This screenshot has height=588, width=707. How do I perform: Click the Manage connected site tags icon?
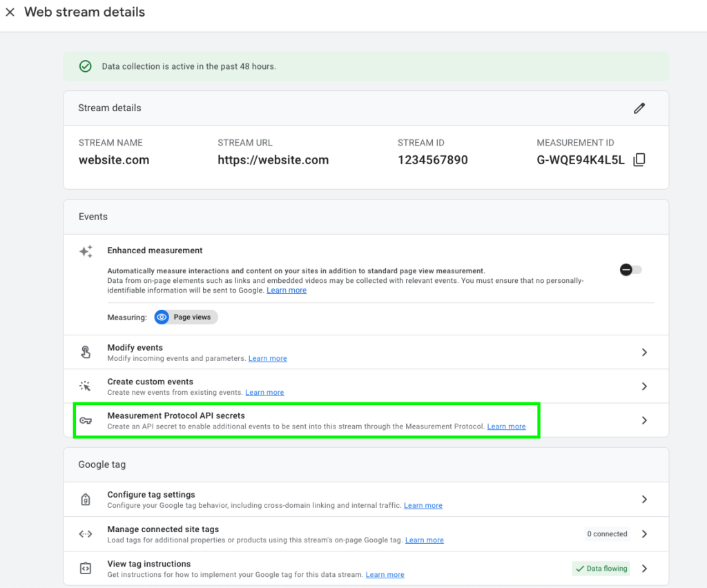(x=85, y=534)
